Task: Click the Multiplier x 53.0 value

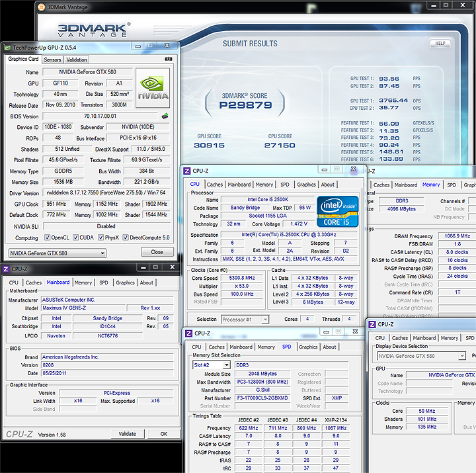Action: coord(242,286)
